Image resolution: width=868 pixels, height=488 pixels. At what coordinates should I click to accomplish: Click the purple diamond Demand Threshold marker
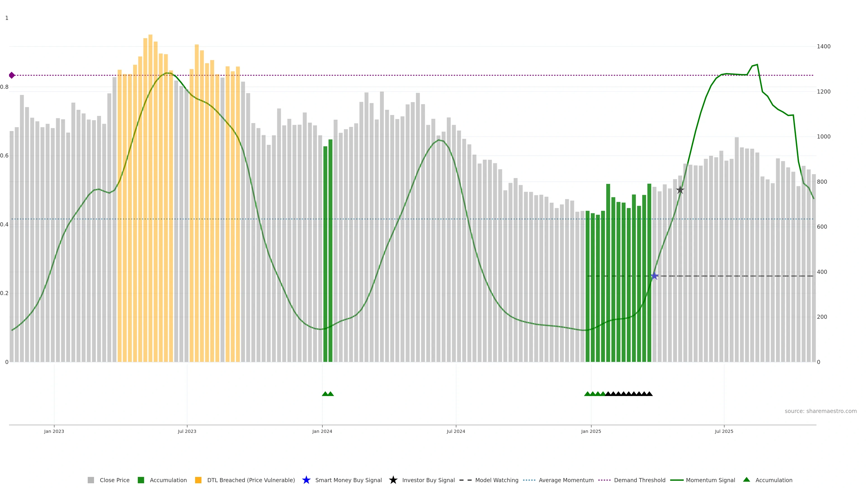[x=12, y=75]
